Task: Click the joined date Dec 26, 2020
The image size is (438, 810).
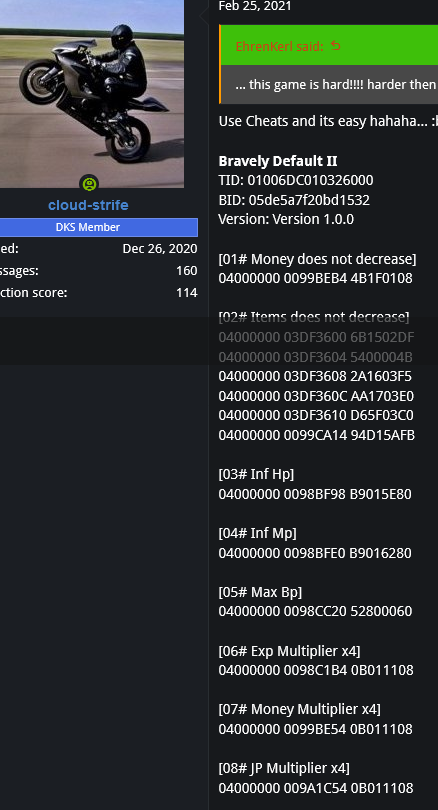Action: [160, 248]
